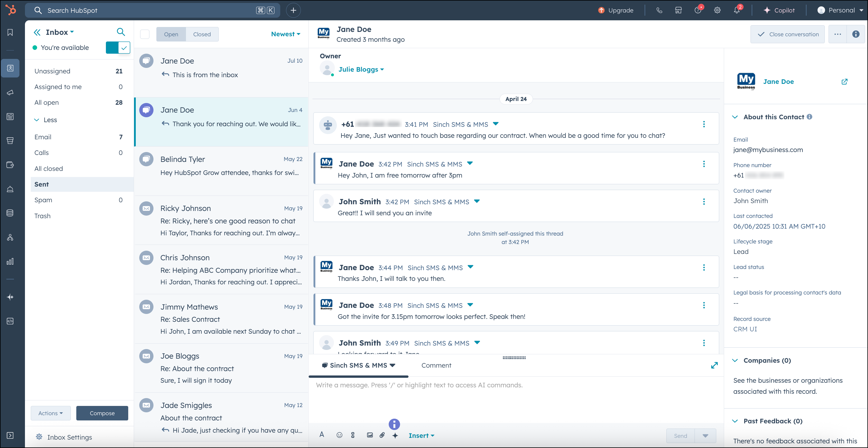Select the Reporting bar chart icon
The height and width of the screenshot is (448, 868).
10,261
